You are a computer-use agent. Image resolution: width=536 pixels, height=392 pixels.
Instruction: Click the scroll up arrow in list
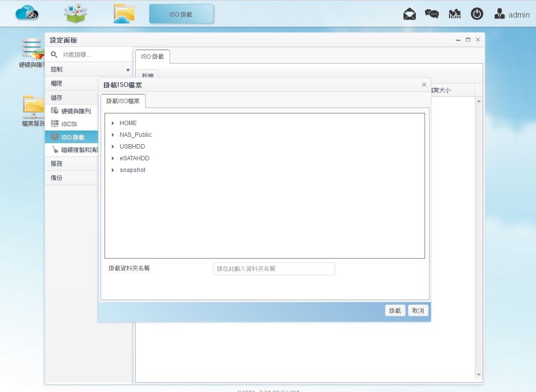pyautogui.click(x=479, y=101)
